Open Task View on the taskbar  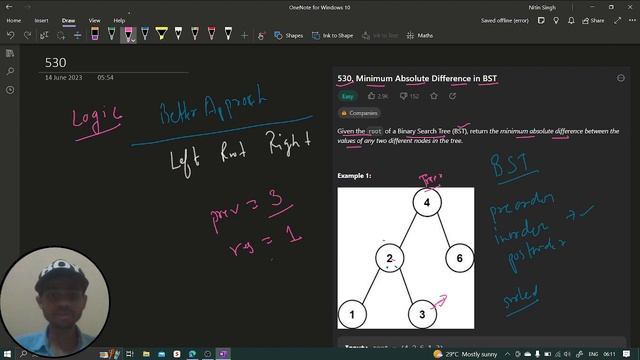(x=129, y=354)
